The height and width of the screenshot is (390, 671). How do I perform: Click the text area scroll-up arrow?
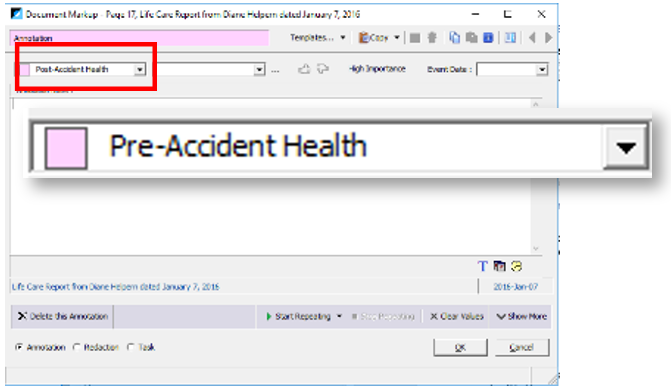536,104
